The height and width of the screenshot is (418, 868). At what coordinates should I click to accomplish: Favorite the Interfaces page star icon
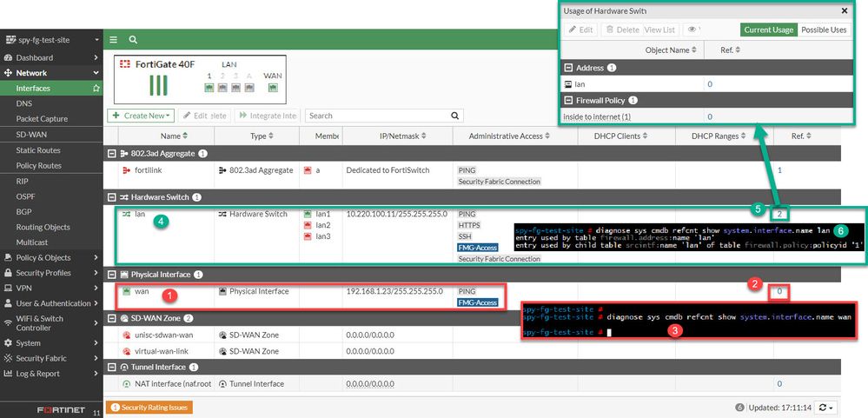(x=96, y=88)
